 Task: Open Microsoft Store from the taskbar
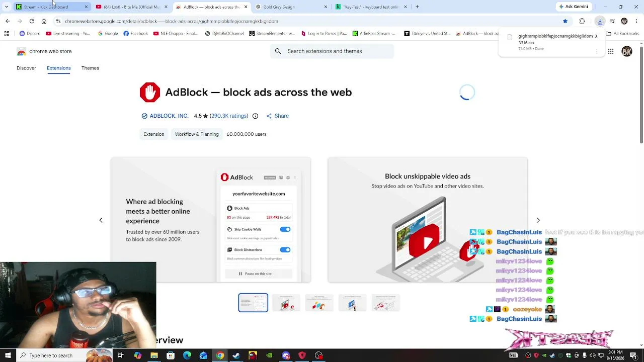pyautogui.click(x=171, y=355)
